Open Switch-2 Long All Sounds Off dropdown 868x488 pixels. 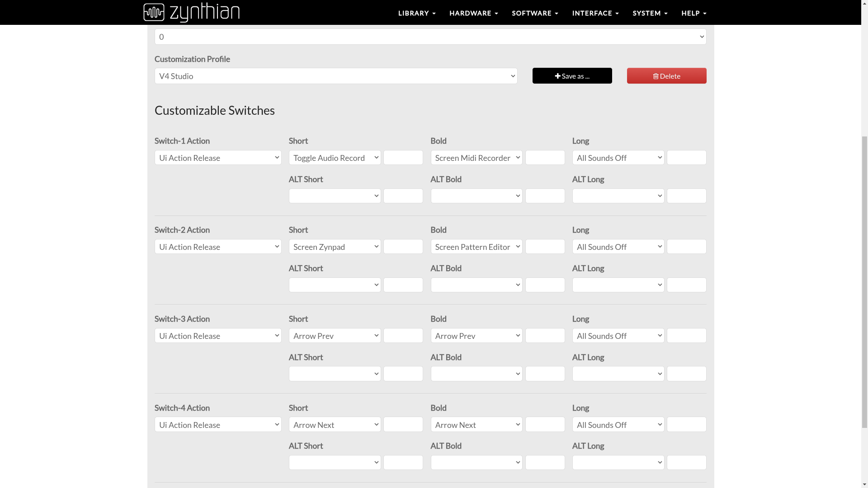point(618,247)
